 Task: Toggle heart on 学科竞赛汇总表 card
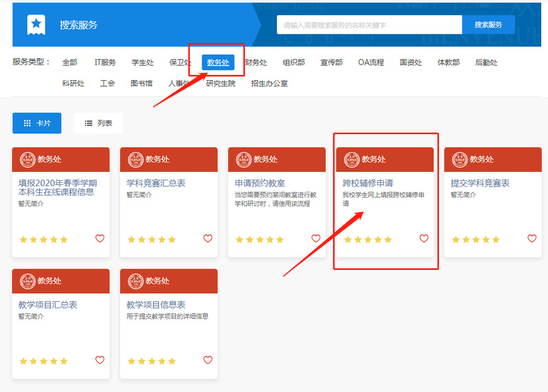pyautogui.click(x=208, y=238)
